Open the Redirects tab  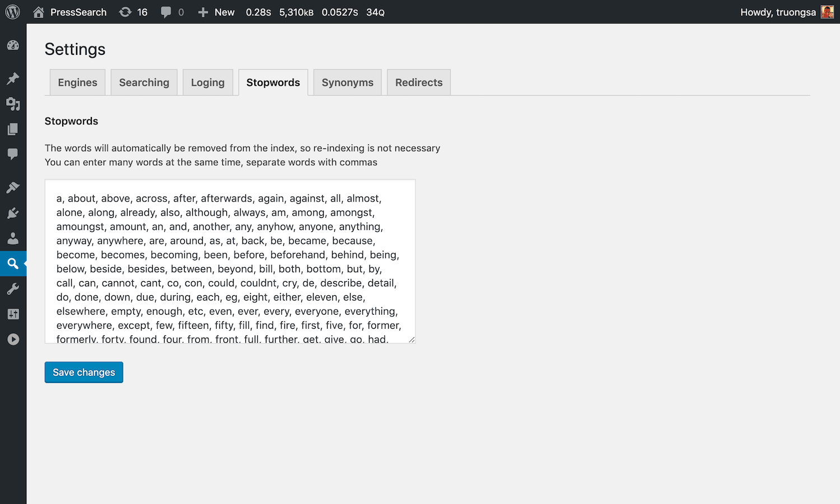(x=419, y=82)
